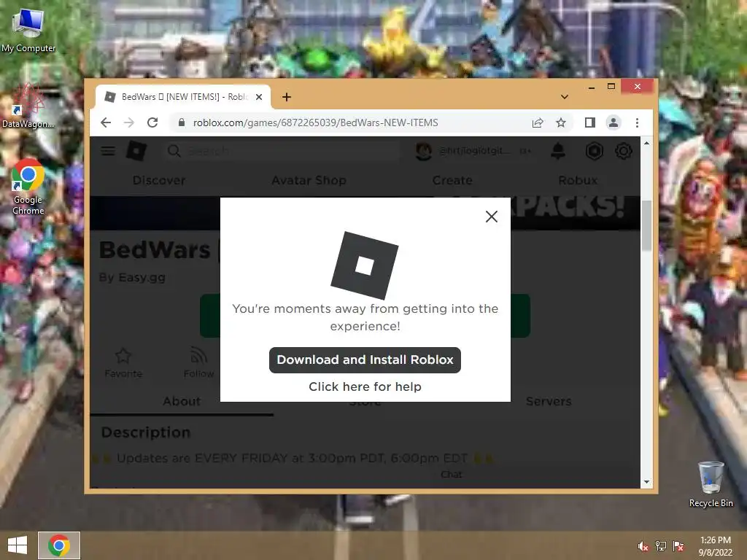The width and height of the screenshot is (747, 560).
Task: Open tab search dropdown chevron
Action: pos(565,97)
